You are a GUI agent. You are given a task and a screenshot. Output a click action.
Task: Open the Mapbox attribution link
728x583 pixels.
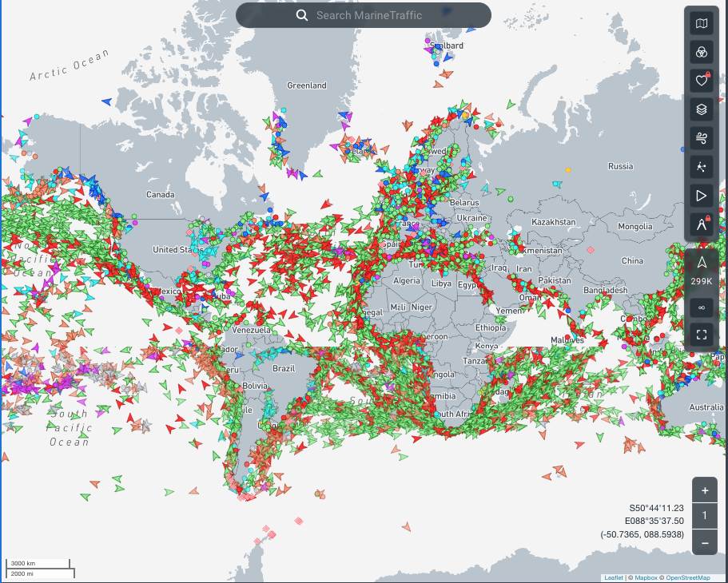coord(646,578)
